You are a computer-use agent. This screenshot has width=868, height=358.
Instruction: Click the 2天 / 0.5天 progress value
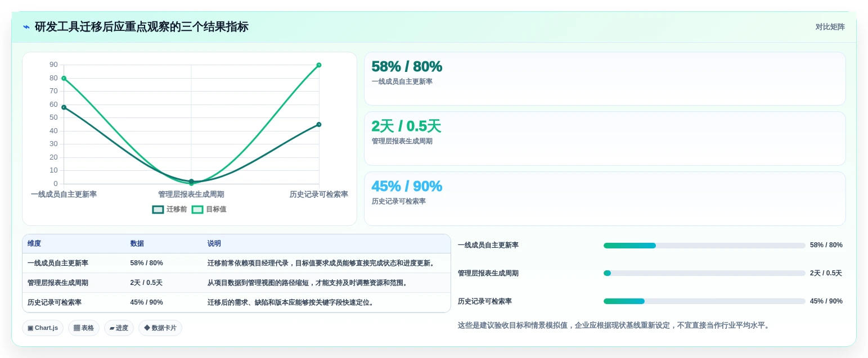tap(826, 273)
